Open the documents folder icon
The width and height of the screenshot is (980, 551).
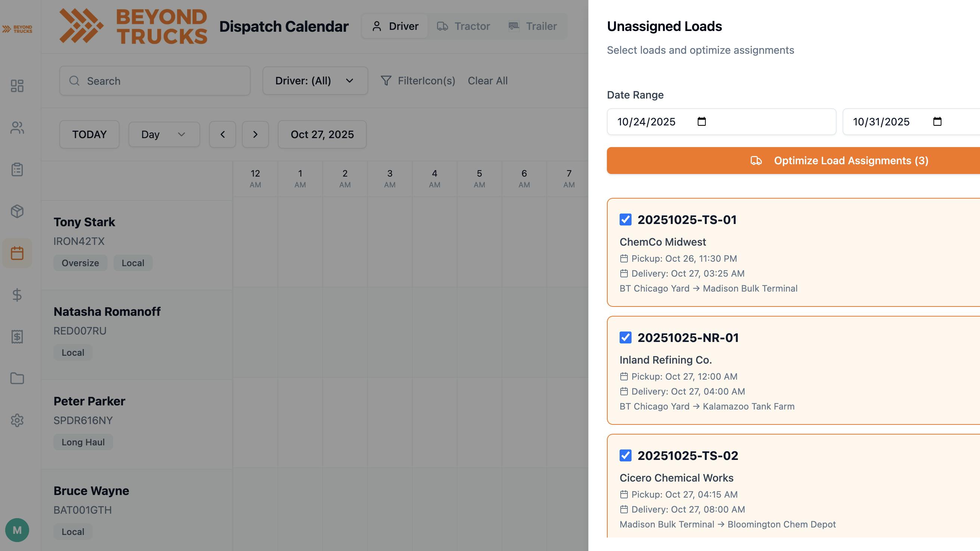[x=17, y=379]
